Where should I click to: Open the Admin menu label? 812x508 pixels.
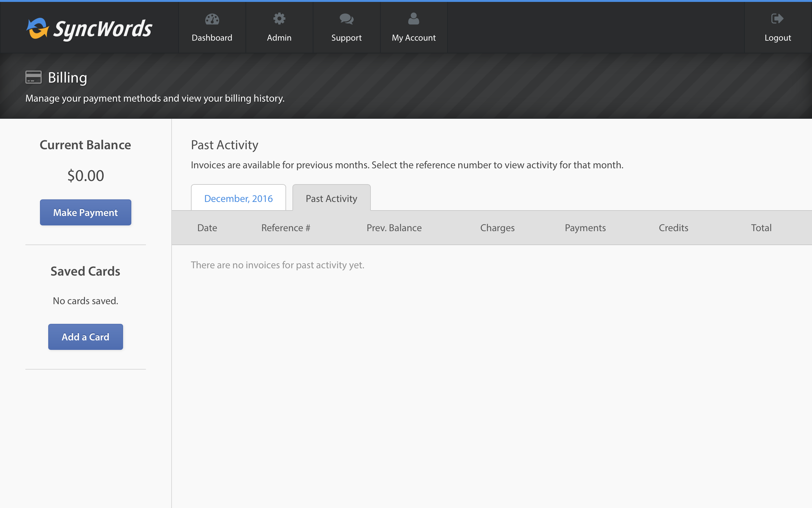pos(279,38)
